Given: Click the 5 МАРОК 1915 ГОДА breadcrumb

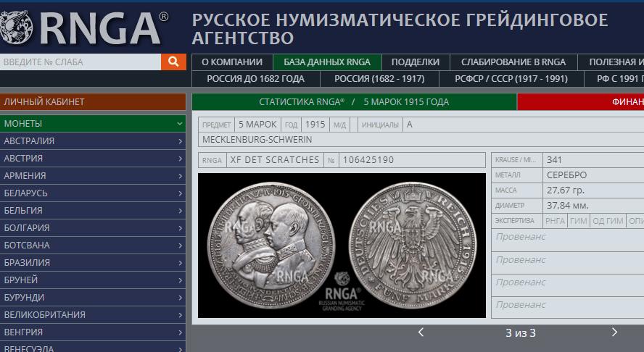Looking at the screenshot, I should click(x=406, y=101).
